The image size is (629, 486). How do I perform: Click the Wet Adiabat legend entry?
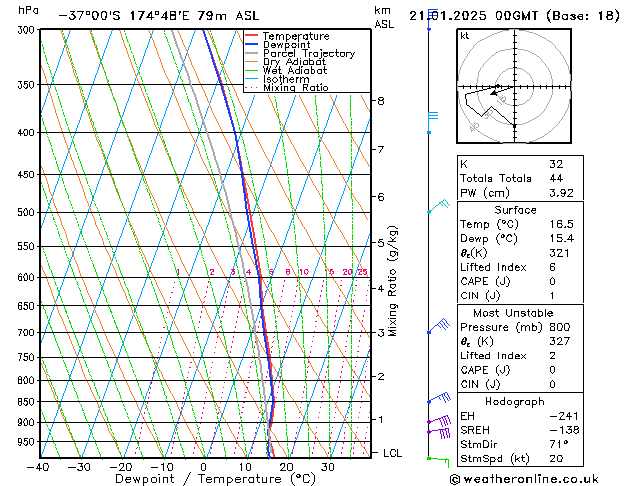[294, 71]
